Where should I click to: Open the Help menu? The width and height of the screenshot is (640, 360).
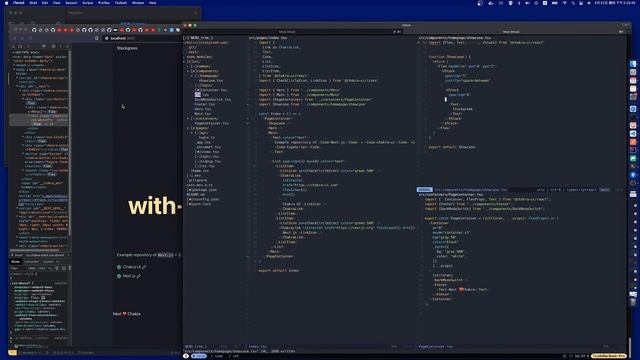point(153,3)
